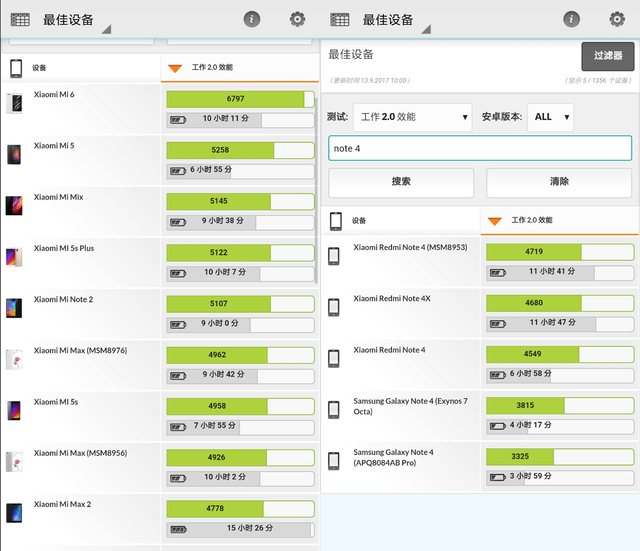Click the 5258 score bar
The height and width of the screenshot is (551, 640).
pos(240,150)
